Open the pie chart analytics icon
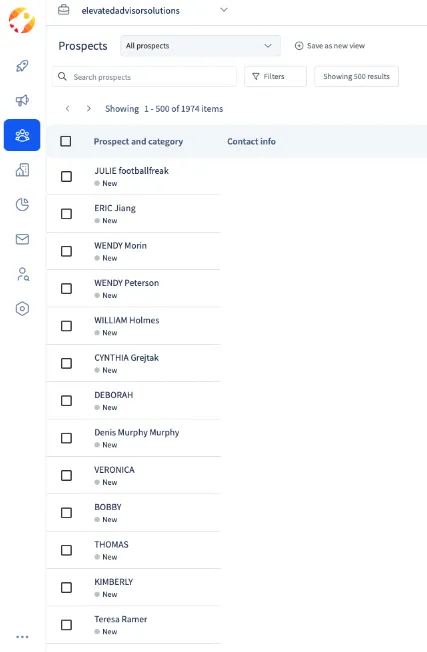 click(x=22, y=205)
